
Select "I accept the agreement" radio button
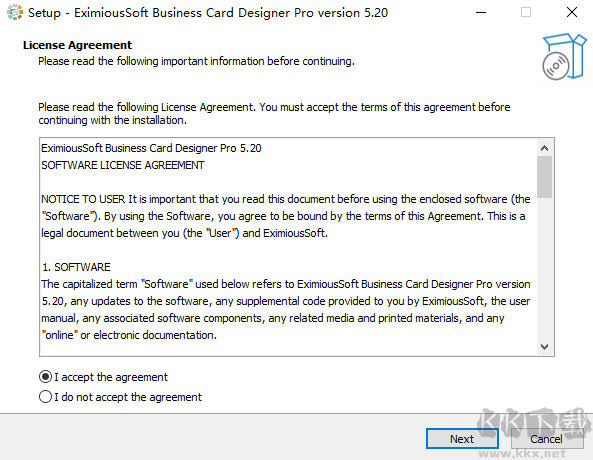point(45,377)
